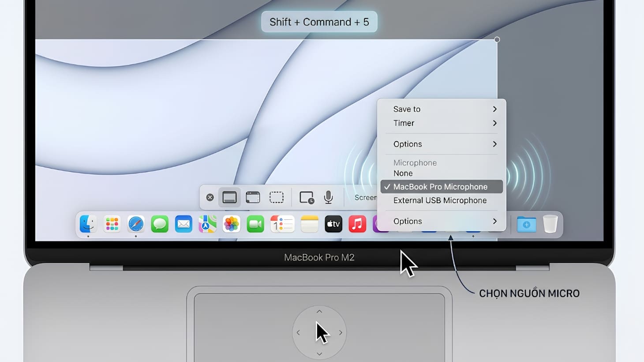644x362 pixels.
Task: Launch Music app from the Dock
Action: pos(357,224)
